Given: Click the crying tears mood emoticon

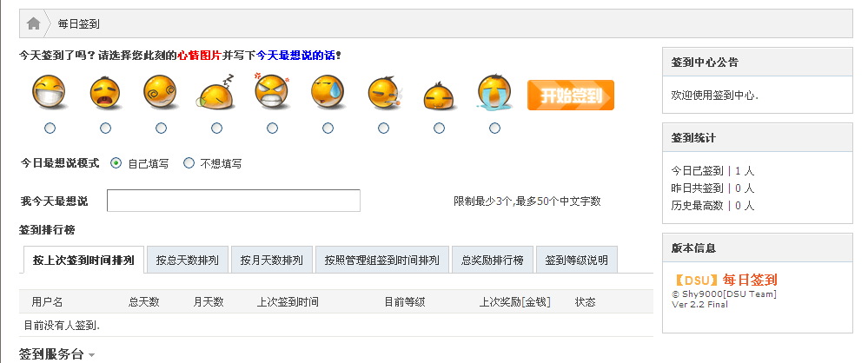Looking at the screenshot, I should [x=494, y=92].
